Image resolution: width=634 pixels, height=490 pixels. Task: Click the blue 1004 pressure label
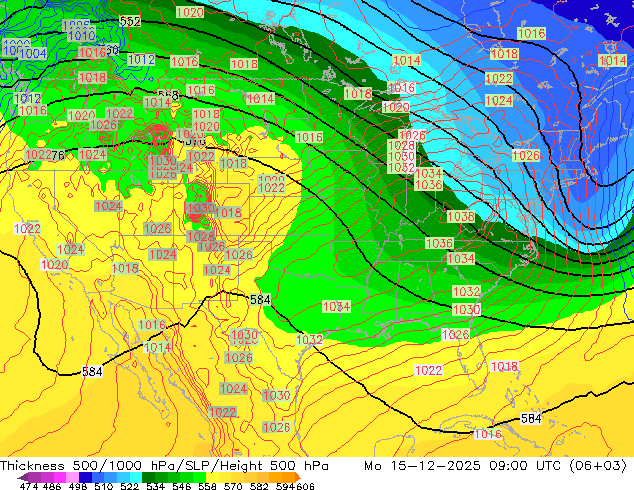[32, 53]
